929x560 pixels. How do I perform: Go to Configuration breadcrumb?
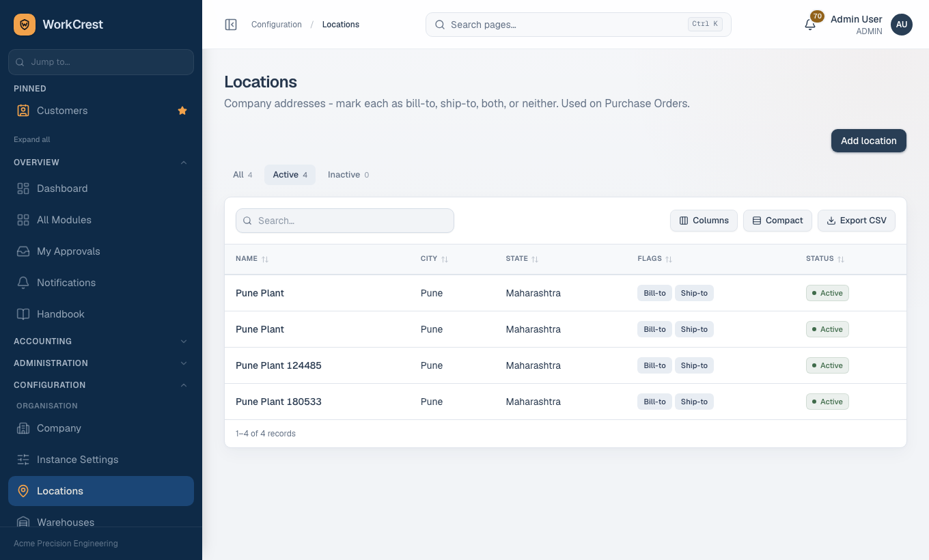click(277, 25)
